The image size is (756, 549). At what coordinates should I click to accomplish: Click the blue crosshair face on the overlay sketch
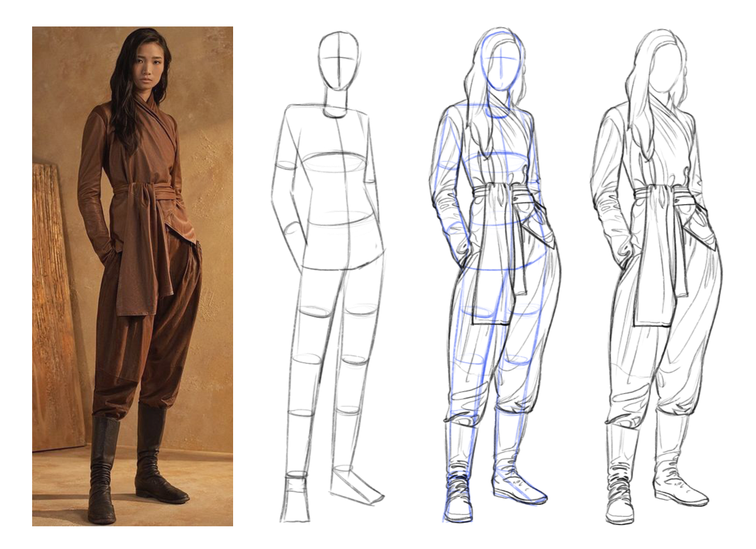click(x=501, y=63)
